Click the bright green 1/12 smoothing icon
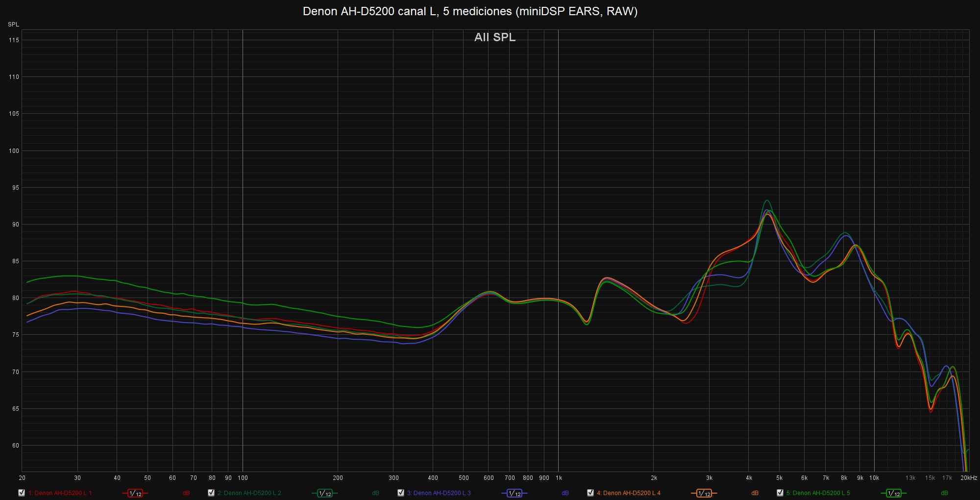Image resolution: width=980 pixels, height=500 pixels. pyautogui.click(x=894, y=493)
